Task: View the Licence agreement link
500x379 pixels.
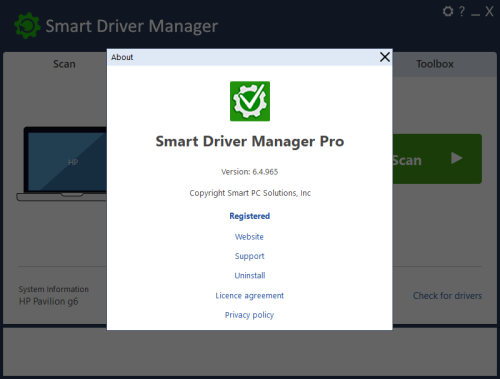Action: (x=250, y=296)
